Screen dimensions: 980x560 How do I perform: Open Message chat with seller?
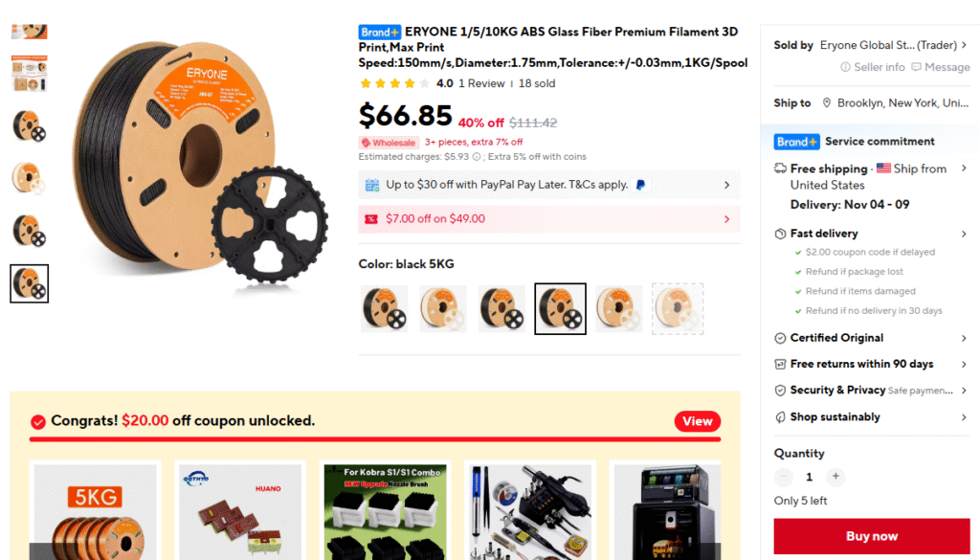coord(941,67)
